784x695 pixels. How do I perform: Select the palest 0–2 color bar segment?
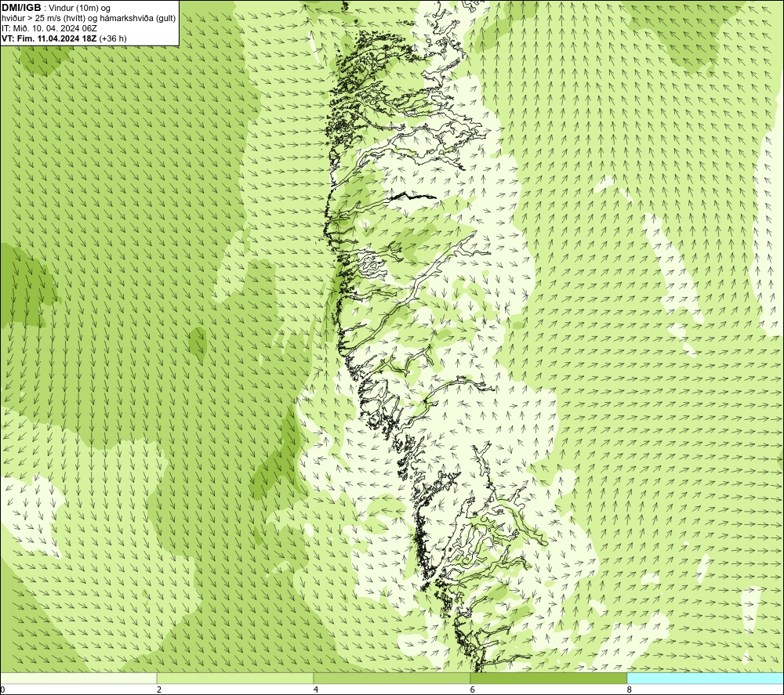click(78, 678)
